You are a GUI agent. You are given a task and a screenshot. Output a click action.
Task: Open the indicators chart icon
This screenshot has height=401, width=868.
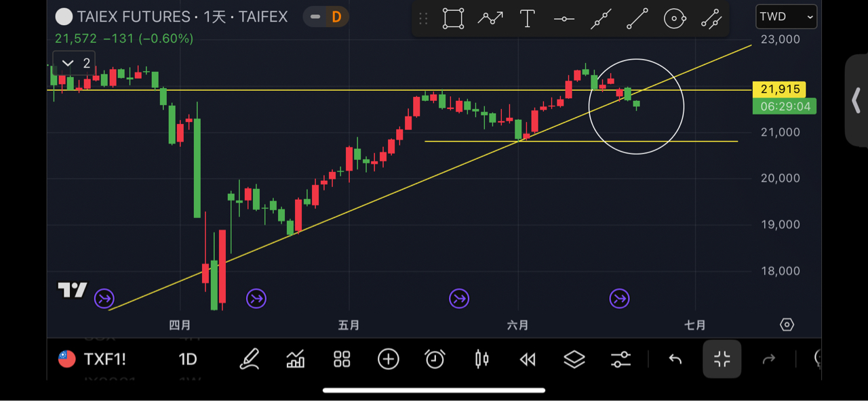coord(296,359)
